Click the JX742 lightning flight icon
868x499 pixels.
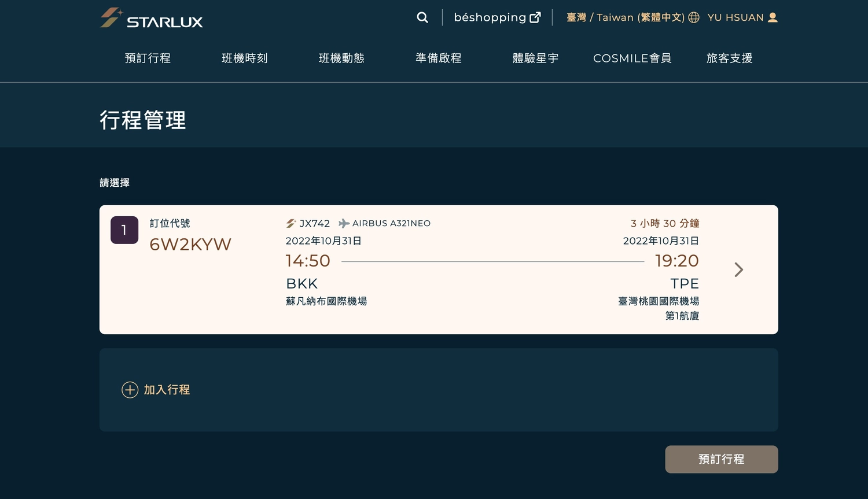click(290, 223)
